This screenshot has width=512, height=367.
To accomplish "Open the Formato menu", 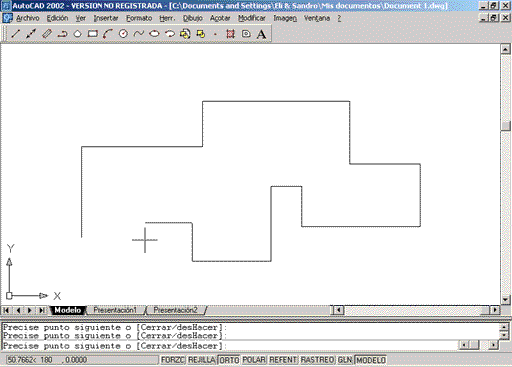I will [x=139, y=18].
